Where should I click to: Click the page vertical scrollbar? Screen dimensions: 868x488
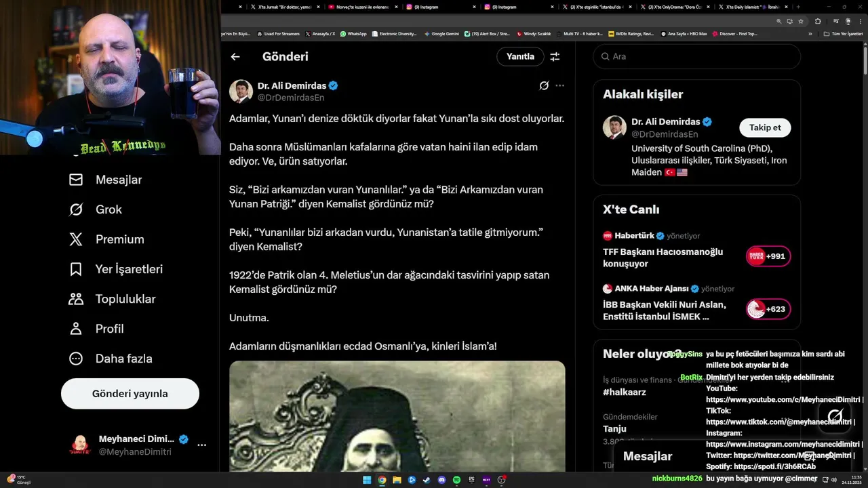tap(865, 61)
